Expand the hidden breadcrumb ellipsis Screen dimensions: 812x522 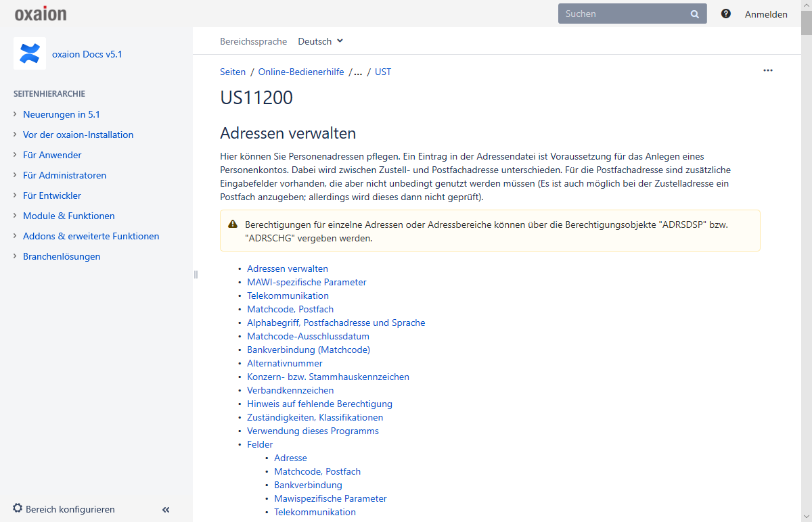(x=358, y=72)
